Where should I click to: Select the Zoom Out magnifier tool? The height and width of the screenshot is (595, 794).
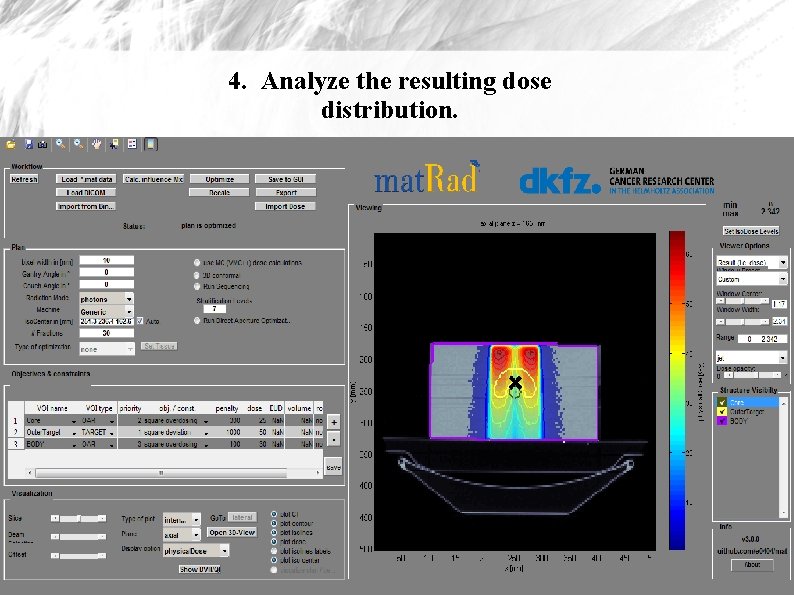coord(78,145)
